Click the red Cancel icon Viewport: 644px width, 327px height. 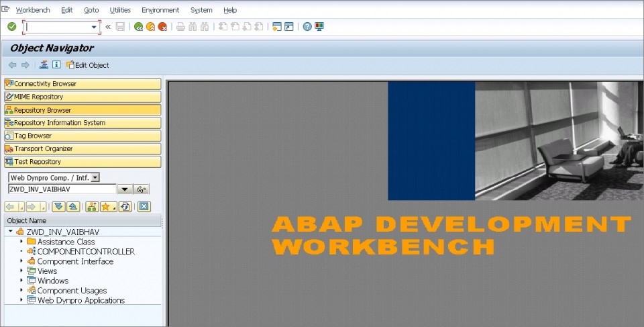(x=162, y=27)
